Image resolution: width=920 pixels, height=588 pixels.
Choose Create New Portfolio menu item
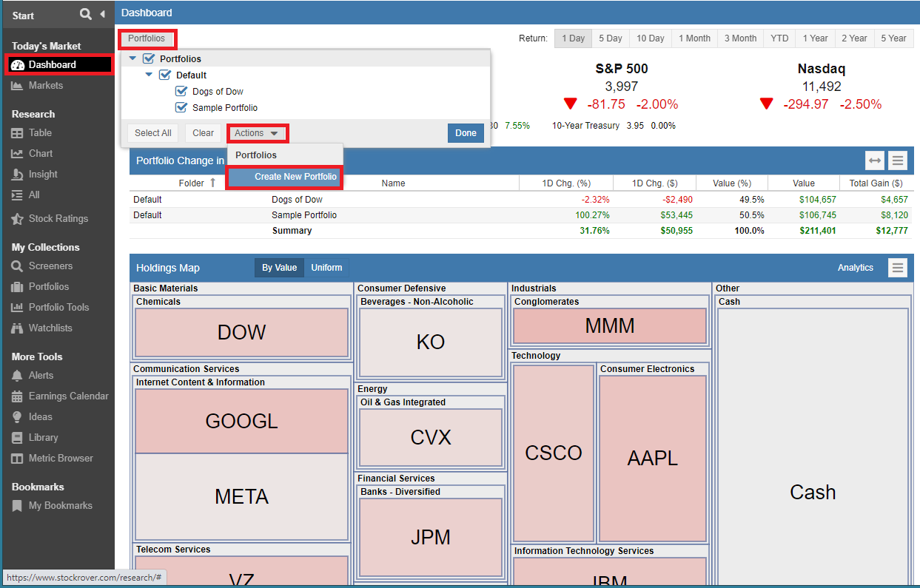pyautogui.click(x=284, y=177)
